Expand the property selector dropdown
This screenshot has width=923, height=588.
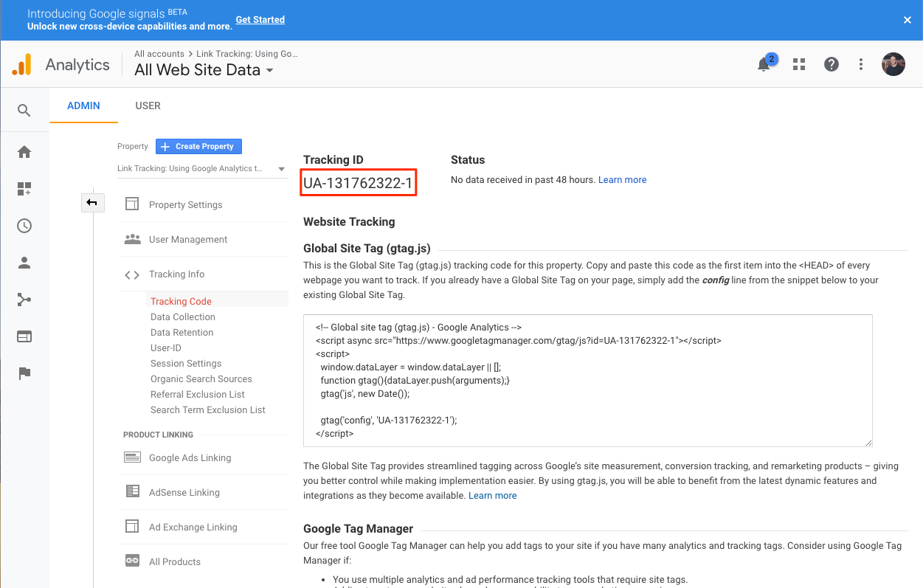point(281,168)
